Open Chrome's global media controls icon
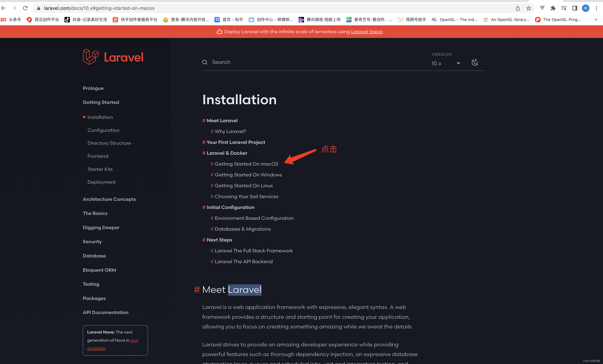 point(564,8)
